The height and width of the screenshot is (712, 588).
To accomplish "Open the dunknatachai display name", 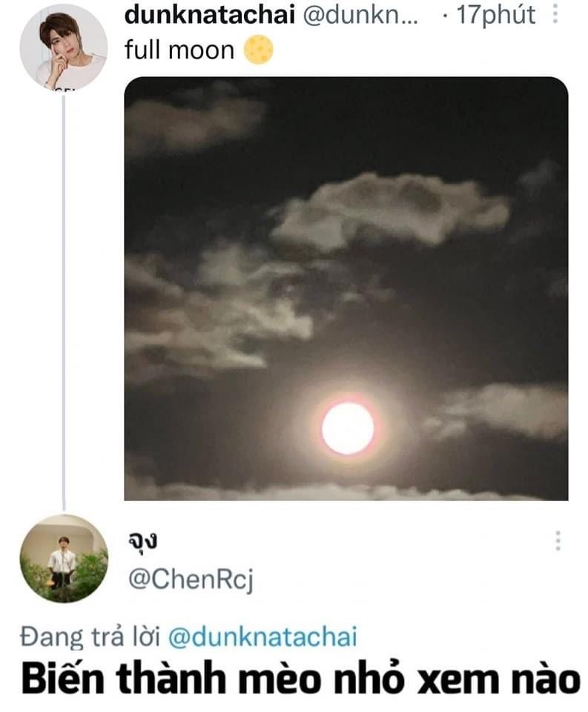I will (210, 15).
